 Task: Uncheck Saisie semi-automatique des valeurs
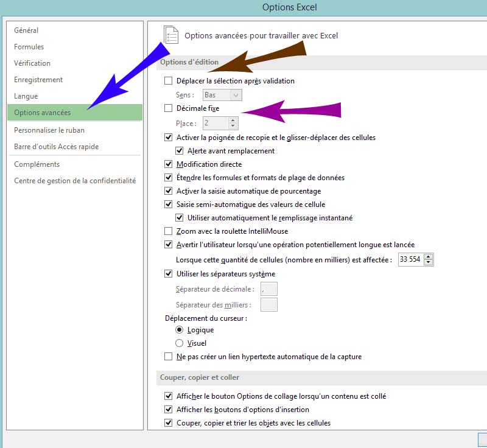pos(169,205)
